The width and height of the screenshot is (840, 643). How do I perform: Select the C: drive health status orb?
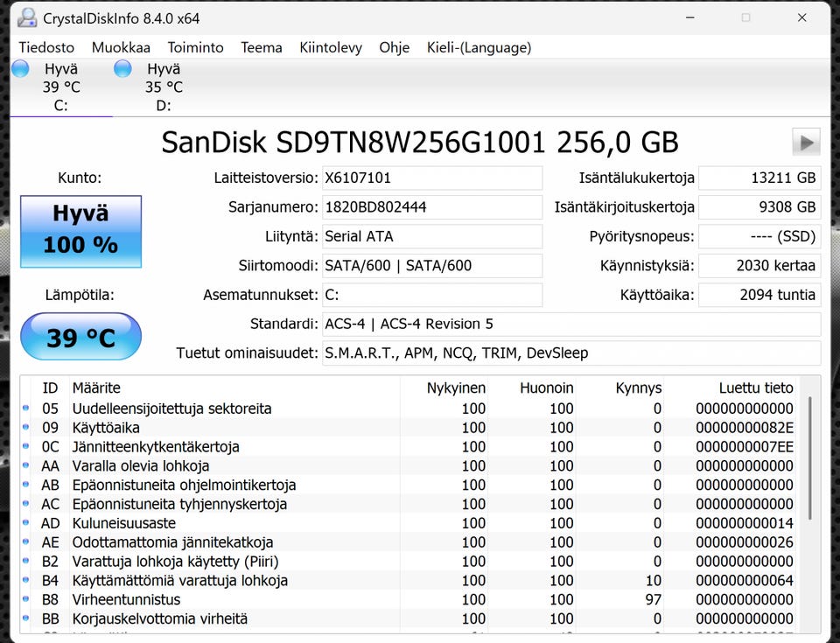click(x=20, y=69)
